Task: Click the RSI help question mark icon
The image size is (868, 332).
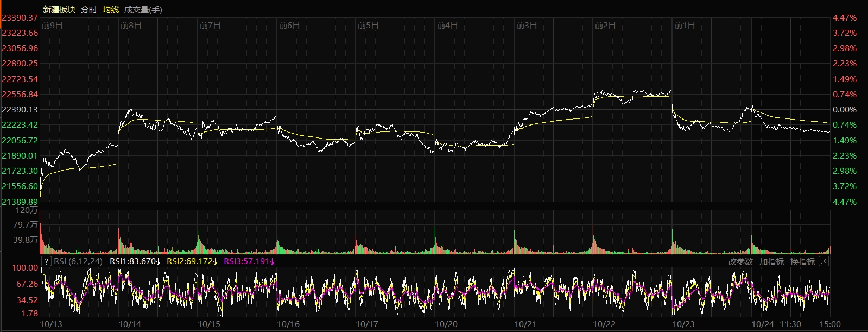Action: [x=46, y=261]
